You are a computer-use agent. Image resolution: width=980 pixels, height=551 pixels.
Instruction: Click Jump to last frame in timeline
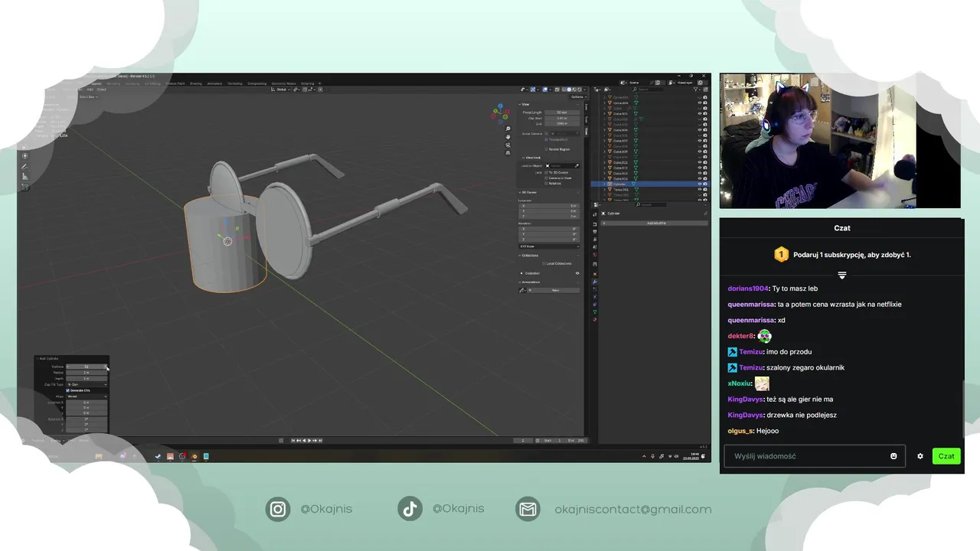click(x=320, y=440)
